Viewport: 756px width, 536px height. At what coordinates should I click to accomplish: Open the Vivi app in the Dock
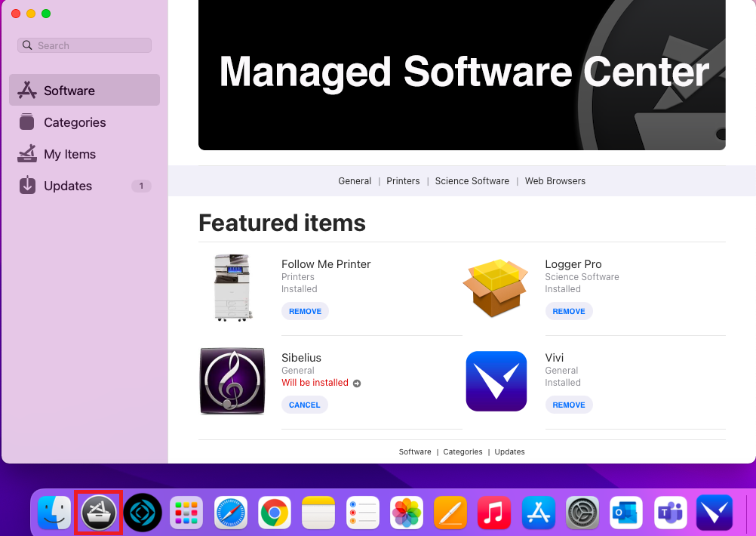715,512
